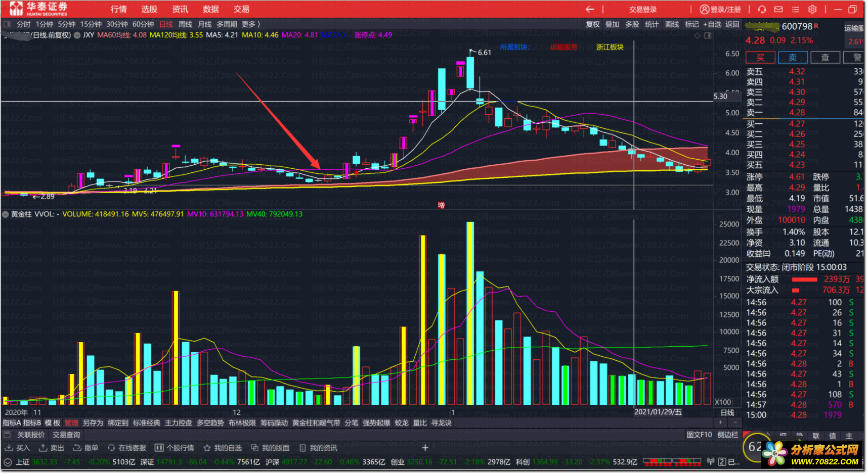Toggle the 侧边栏 sidebar
This screenshot has width=868, height=474.
click(x=727, y=435)
